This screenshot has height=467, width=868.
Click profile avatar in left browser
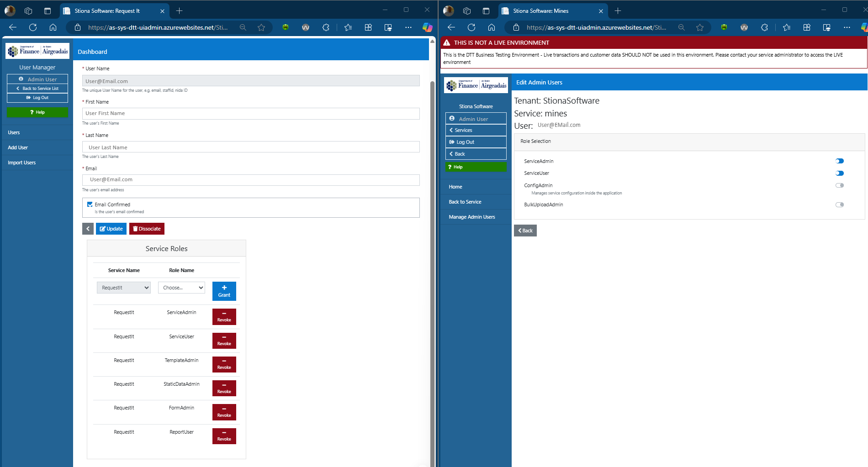pyautogui.click(x=10, y=10)
